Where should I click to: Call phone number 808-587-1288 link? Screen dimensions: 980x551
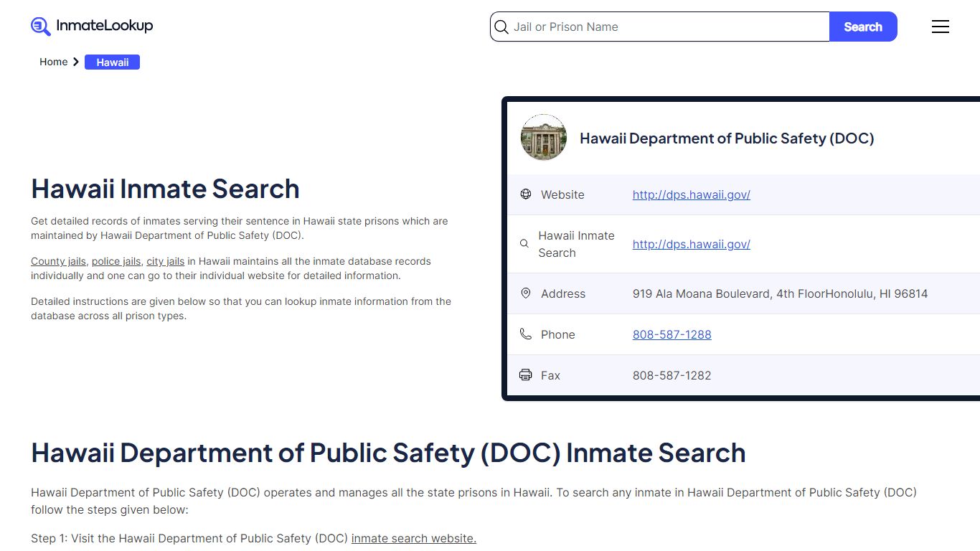(672, 334)
